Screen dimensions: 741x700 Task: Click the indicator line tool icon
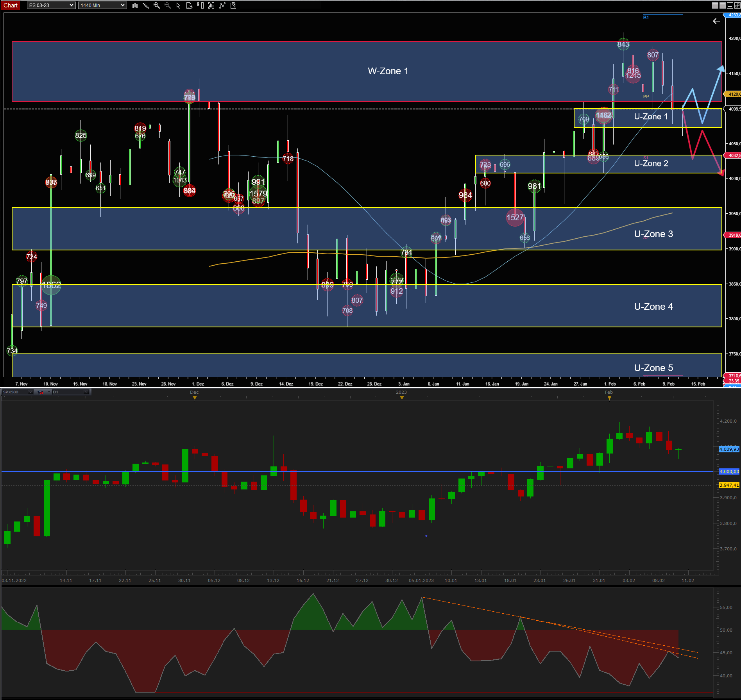pyautogui.click(x=223, y=5)
